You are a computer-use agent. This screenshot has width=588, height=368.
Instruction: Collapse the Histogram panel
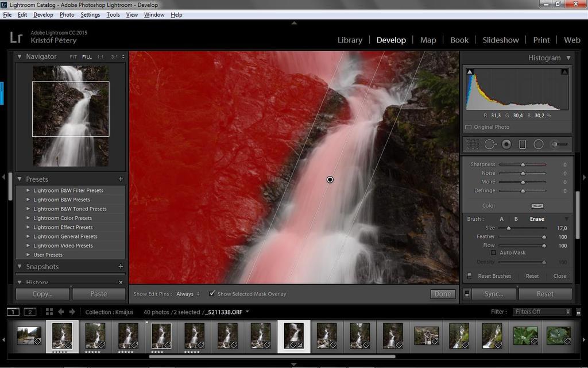tap(568, 58)
